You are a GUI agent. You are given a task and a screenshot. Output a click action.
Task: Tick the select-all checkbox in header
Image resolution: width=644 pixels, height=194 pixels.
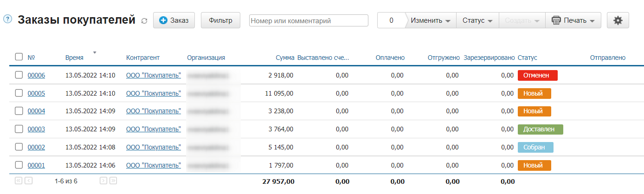[x=19, y=57]
